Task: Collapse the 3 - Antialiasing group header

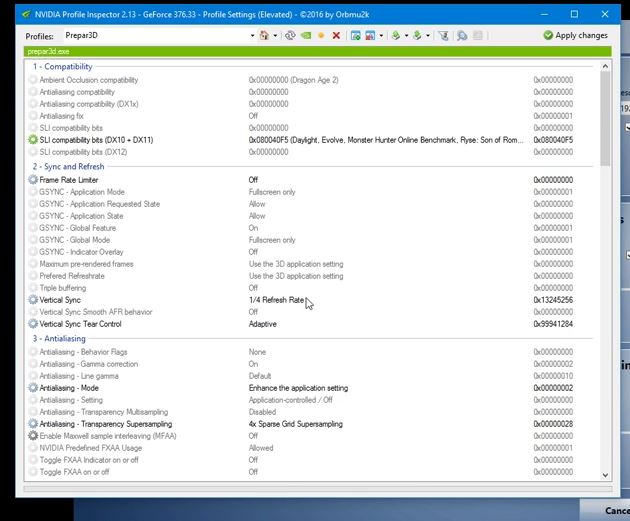Action: click(x=59, y=339)
